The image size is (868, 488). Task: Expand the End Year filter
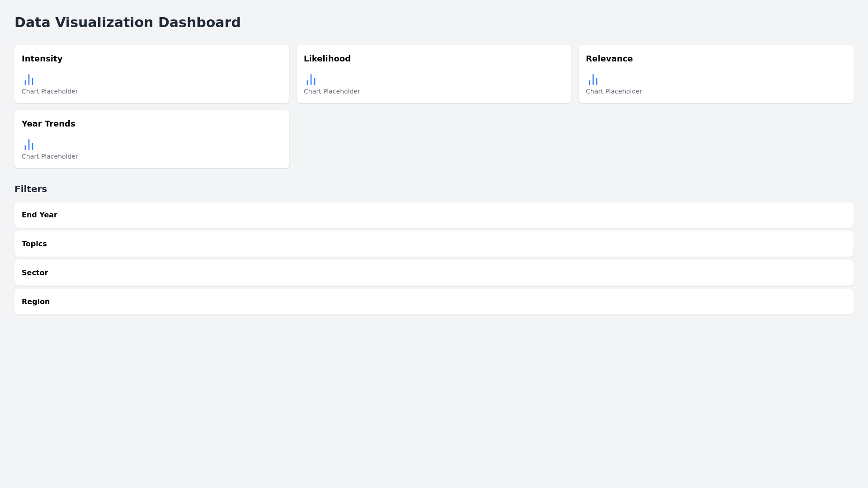434,215
